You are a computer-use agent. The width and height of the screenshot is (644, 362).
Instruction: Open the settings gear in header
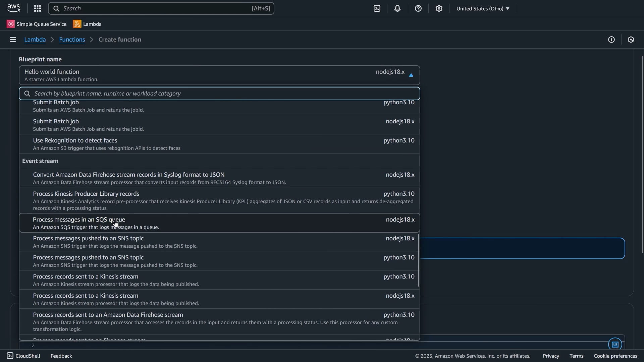(439, 9)
